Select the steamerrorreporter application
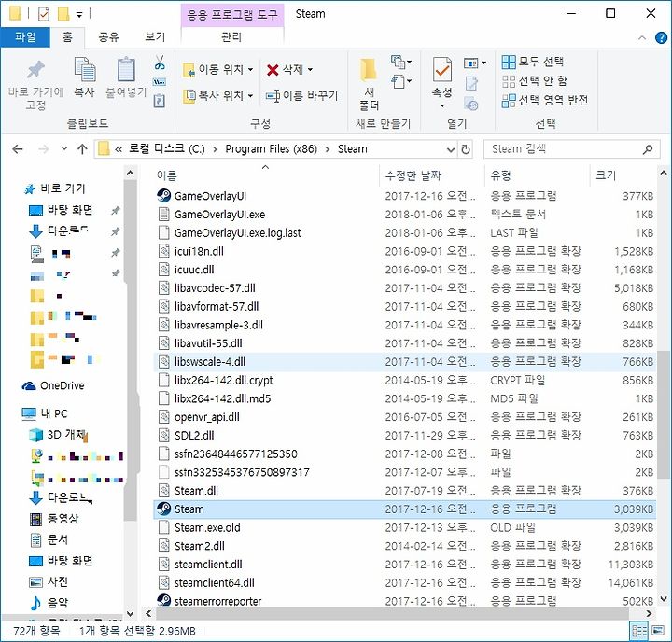The image size is (672, 642). click(x=404, y=601)
